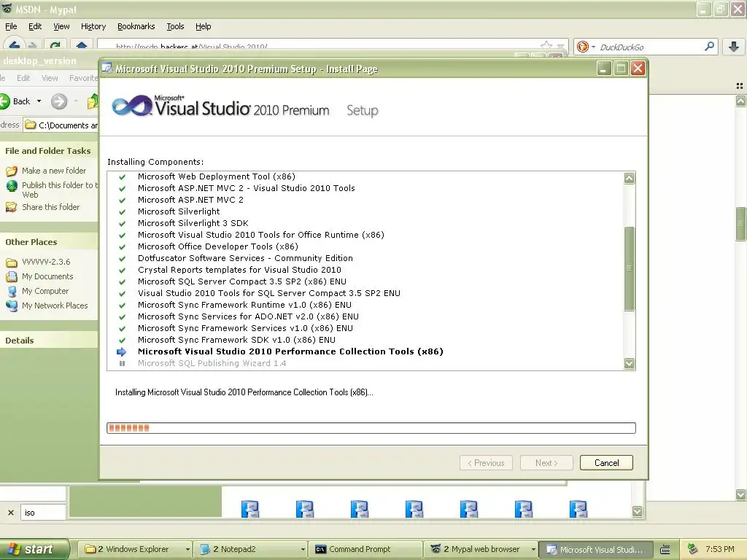Click Forward arrow in Explorer window
This screenshot has width=747, height=560.
(59, 101)
